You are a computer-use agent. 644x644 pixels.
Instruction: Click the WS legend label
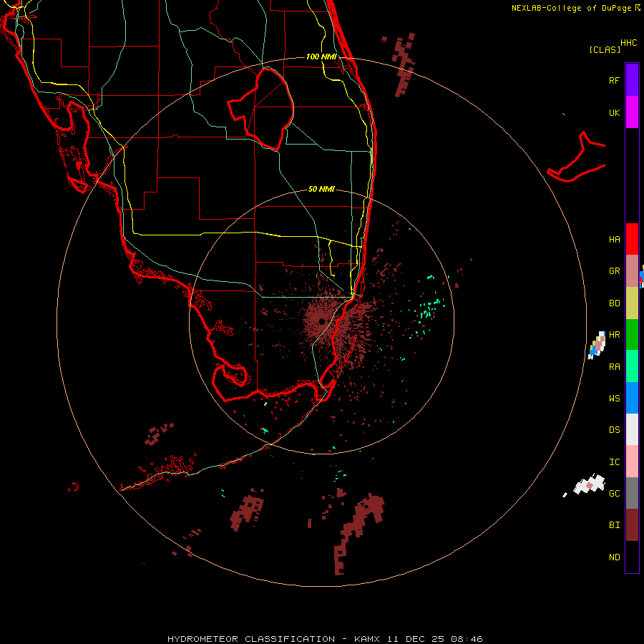(x=614, y=398)
